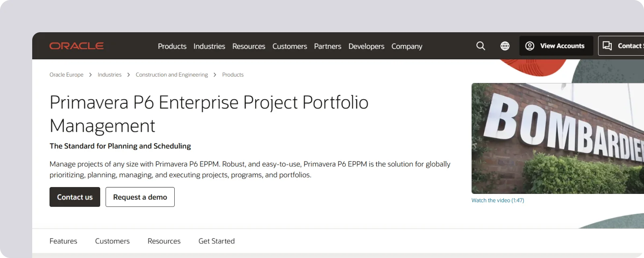Click the account icon beside View Accounts
The image size is (644, 258).
point(530,46)
